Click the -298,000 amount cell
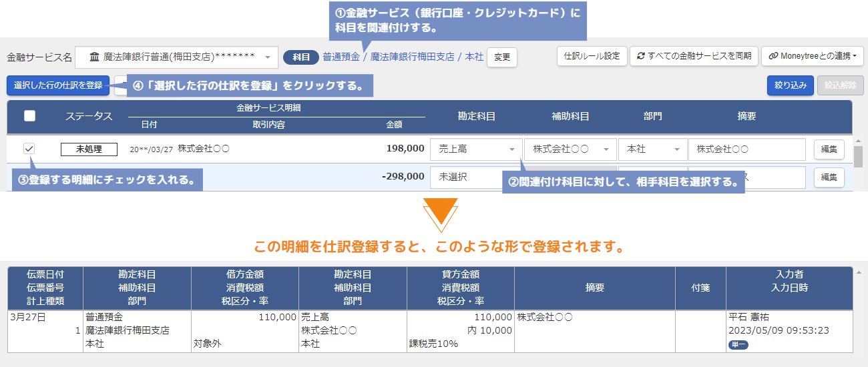The height and width of the screenshot is (367, 868). point(403,177)
